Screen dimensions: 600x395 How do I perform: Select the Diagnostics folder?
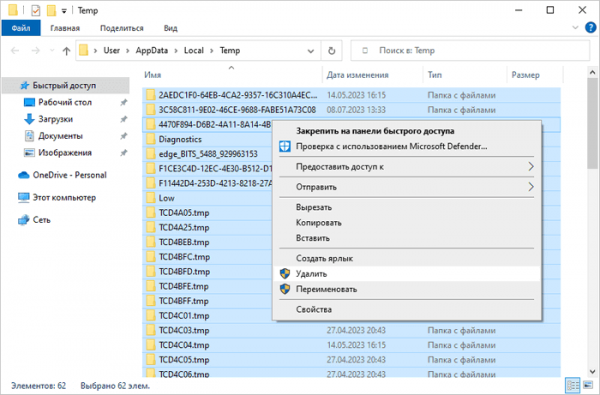click(x=180, y=139)
